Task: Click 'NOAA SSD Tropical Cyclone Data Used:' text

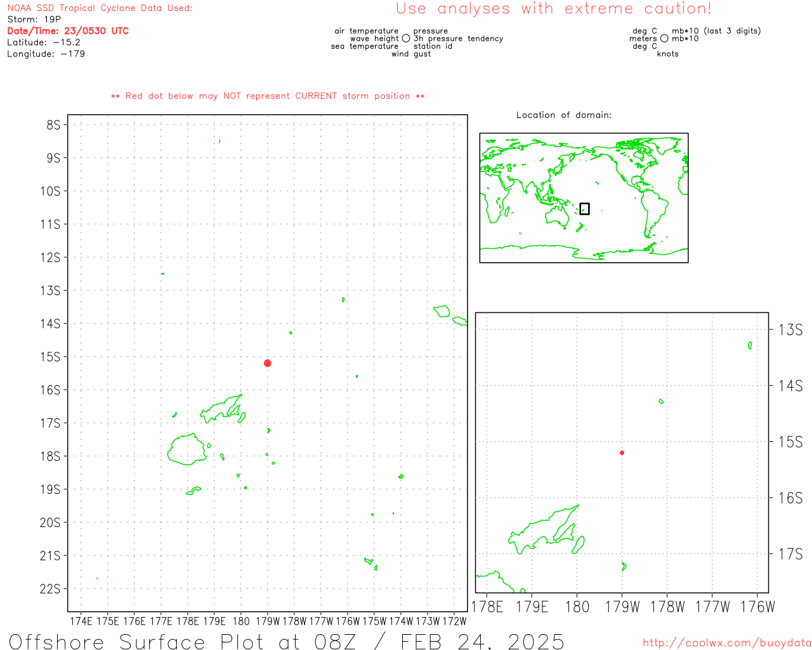Action: (100, 8)
